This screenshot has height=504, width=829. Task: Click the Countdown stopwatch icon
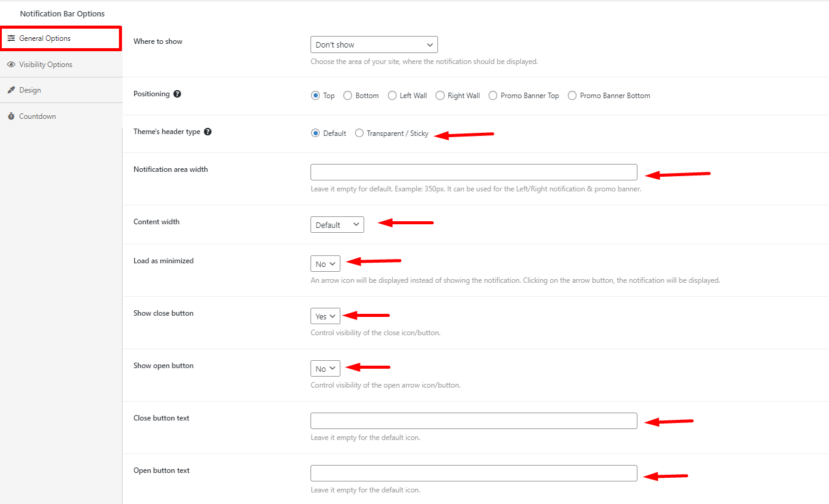click(11, 116)
